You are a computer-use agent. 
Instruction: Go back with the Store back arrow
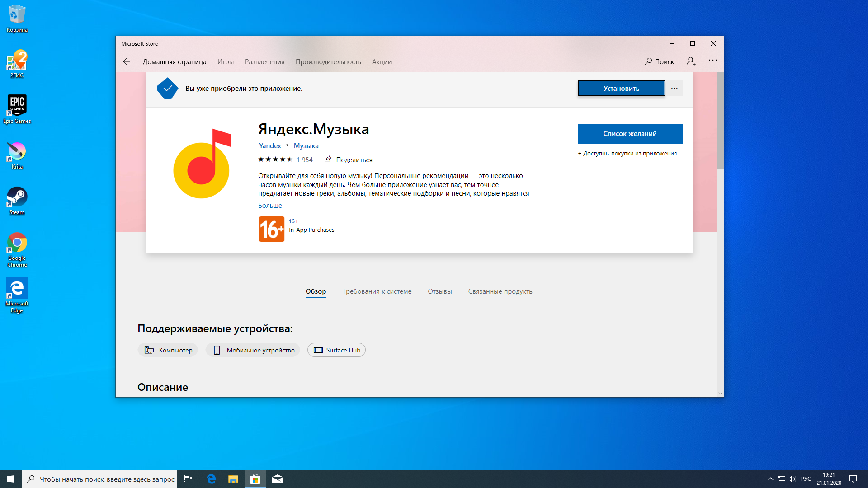coord(127,61)
